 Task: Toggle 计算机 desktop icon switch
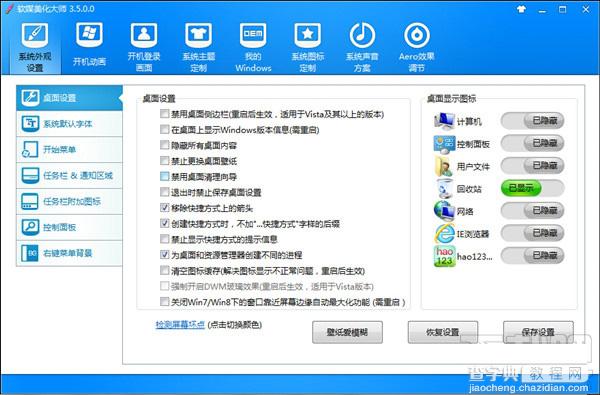click(532, 121)
